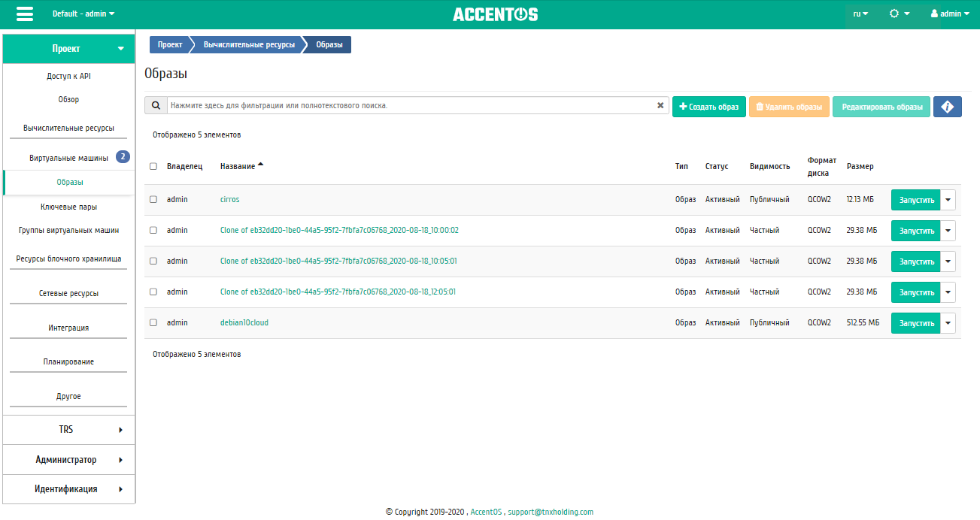Open clone image link ending 10:00:02

[x=339, y=230]
